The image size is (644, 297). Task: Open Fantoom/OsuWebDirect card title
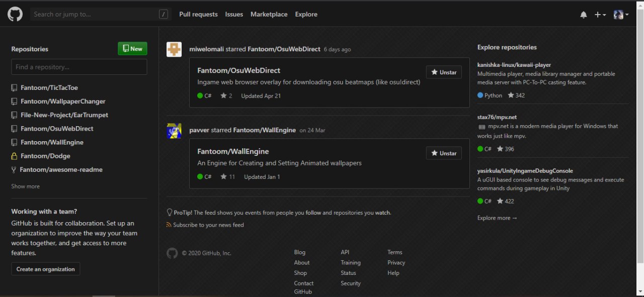point(238,70)
